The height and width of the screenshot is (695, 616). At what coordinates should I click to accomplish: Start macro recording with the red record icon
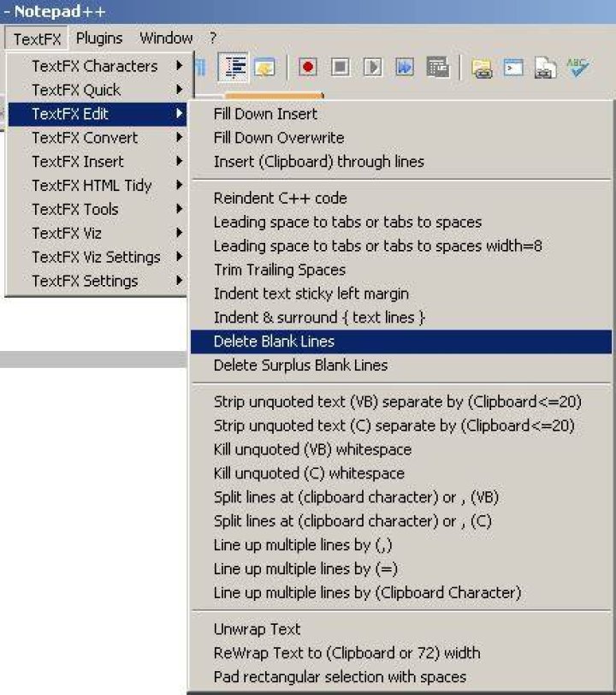[307, 68]
